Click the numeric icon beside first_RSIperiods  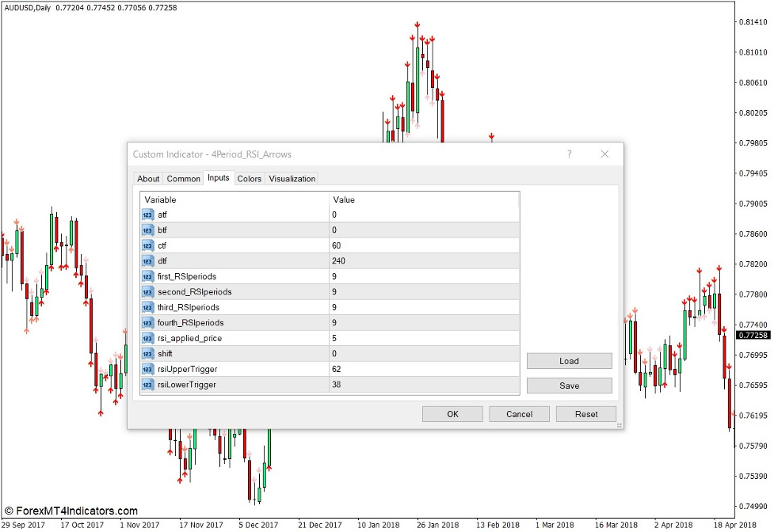[x=147, y=276]
